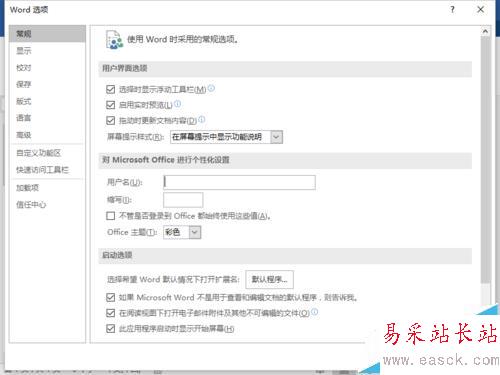Toggle 在阅读视图下打开电子邮件附件 checkbox
This screenshot has width=500, height=375.
pos(110,313)
